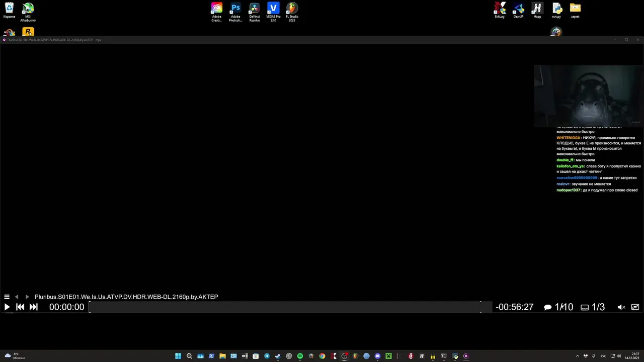Click the remaining time -00:56:27 display
The height and width of the screenshot is (362, 644).
click(514, 307)
